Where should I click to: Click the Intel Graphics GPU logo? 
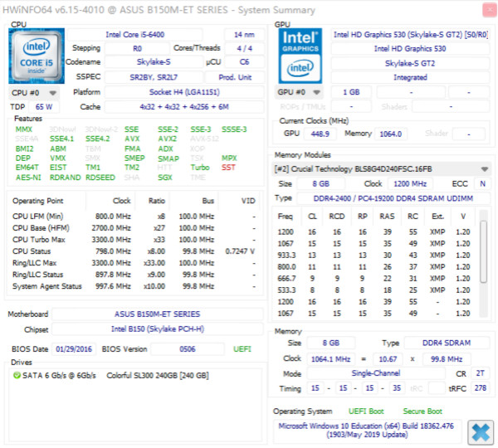pyautogui.click(x=300, y=56)
